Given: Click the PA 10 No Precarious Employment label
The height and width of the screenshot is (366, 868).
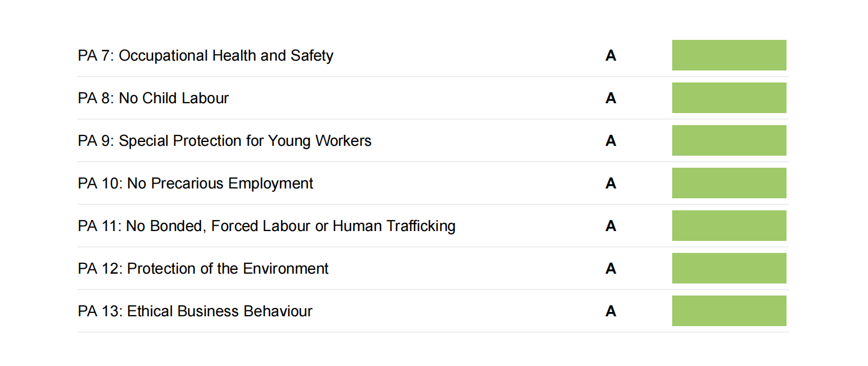Looking at the screenshot, I should tap(195, 184).
